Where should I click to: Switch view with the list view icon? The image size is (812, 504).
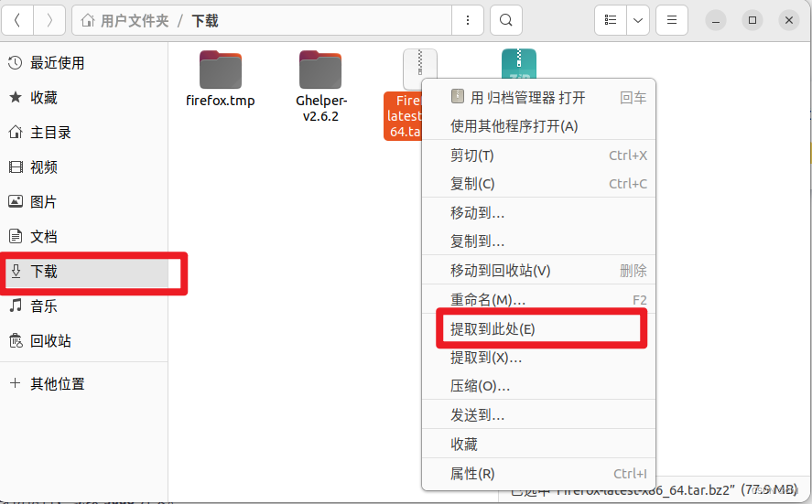pyautogui.click(x=611, y=20)
